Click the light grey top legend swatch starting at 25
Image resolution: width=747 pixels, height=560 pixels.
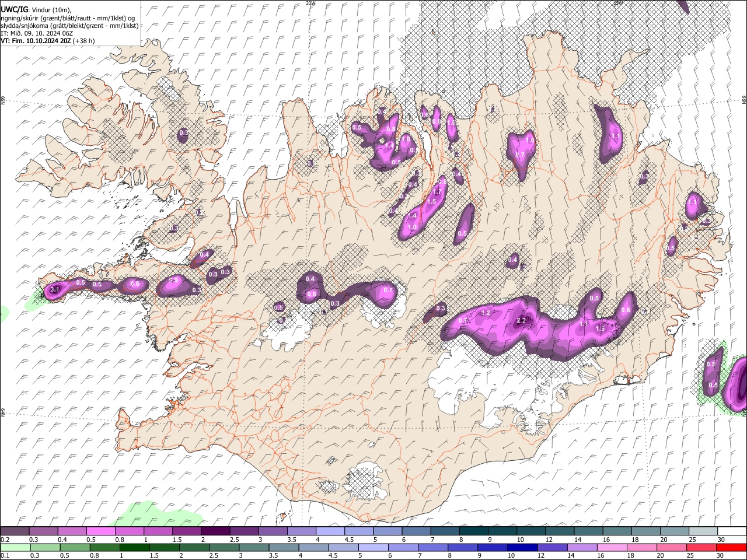pos(703,531)
